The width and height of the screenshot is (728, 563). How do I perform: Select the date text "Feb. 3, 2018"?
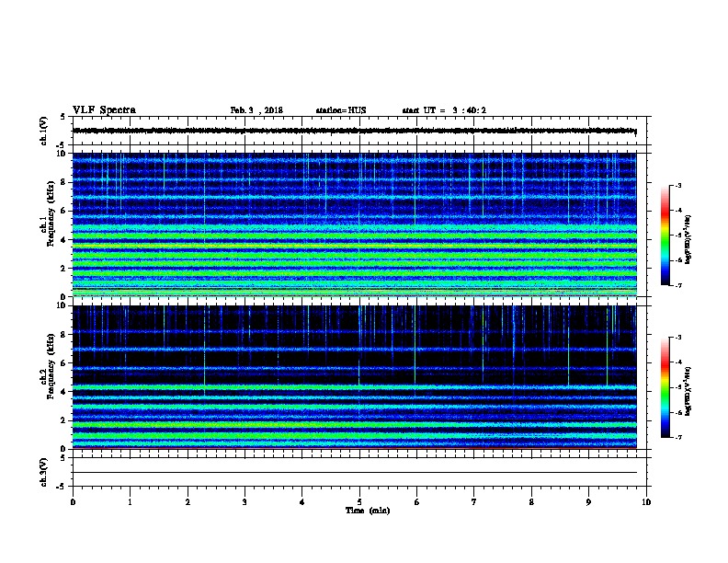[256, 110]
